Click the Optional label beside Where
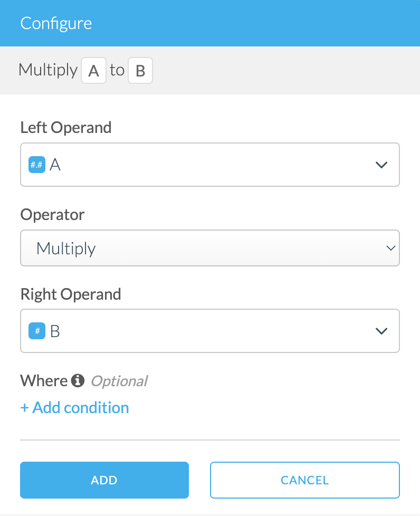The height and width of the screenshot is (516, 420). pos(119,380)
